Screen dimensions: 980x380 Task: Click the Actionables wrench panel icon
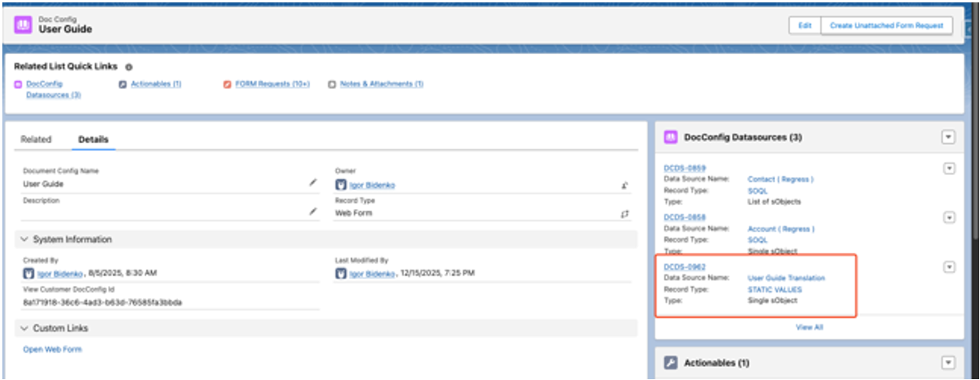[669, 363]
